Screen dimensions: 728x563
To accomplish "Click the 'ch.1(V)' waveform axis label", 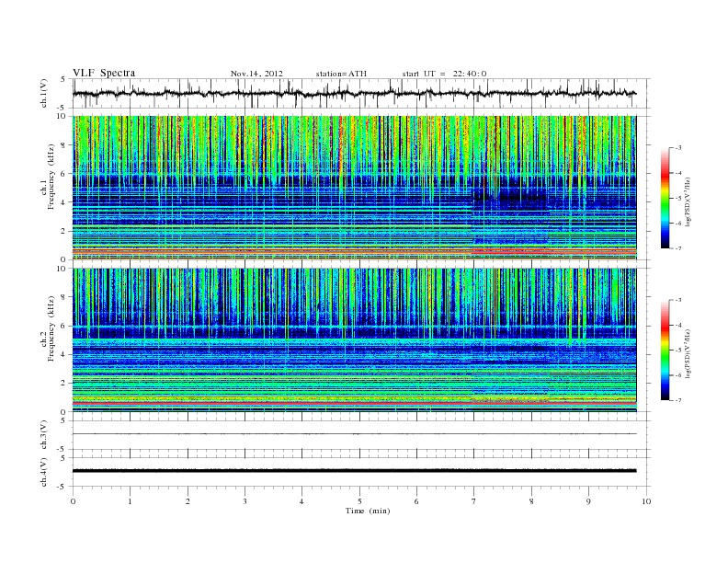I will pos(44,93).
